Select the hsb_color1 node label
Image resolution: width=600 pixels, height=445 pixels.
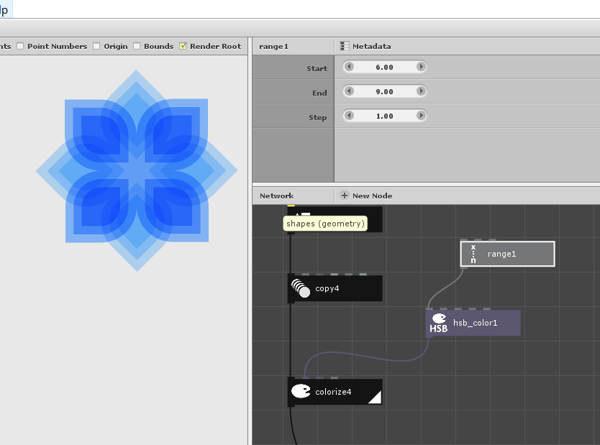click(475, 323)
